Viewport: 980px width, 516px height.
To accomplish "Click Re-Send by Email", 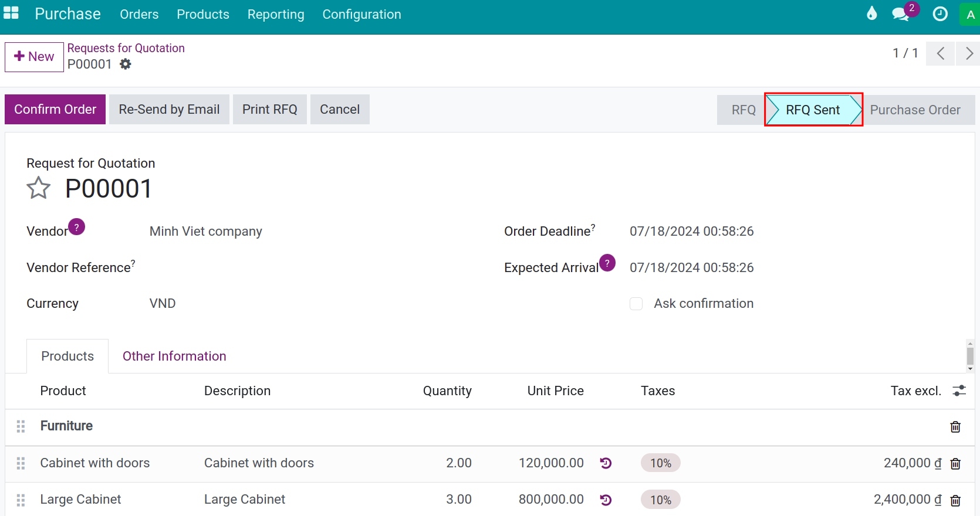I will (169, 109).
